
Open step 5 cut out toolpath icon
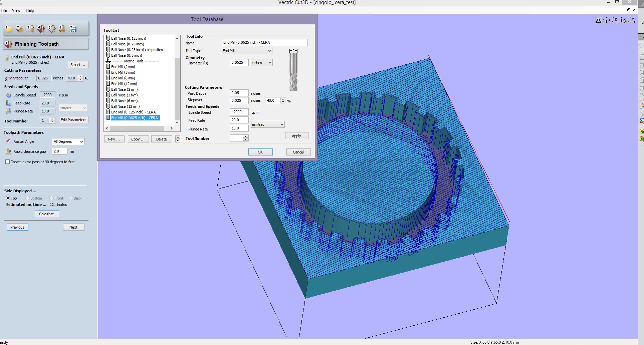tap(51, 29)
